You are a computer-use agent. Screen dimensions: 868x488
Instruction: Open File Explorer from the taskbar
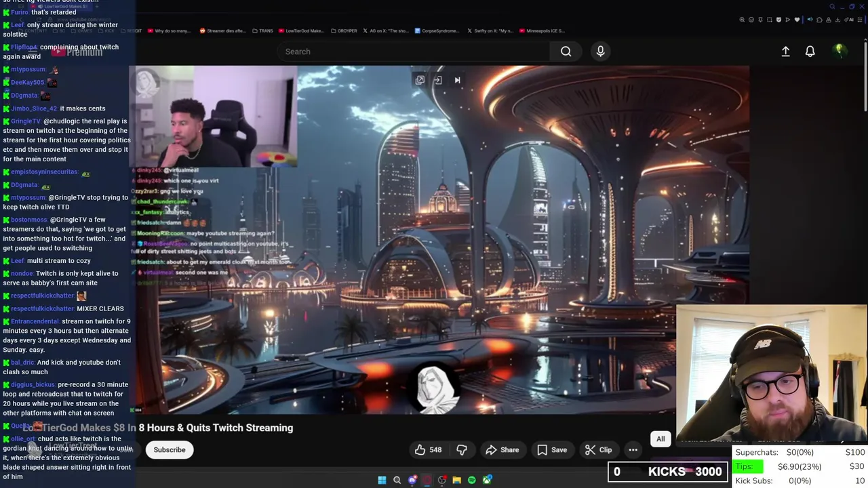457,480
